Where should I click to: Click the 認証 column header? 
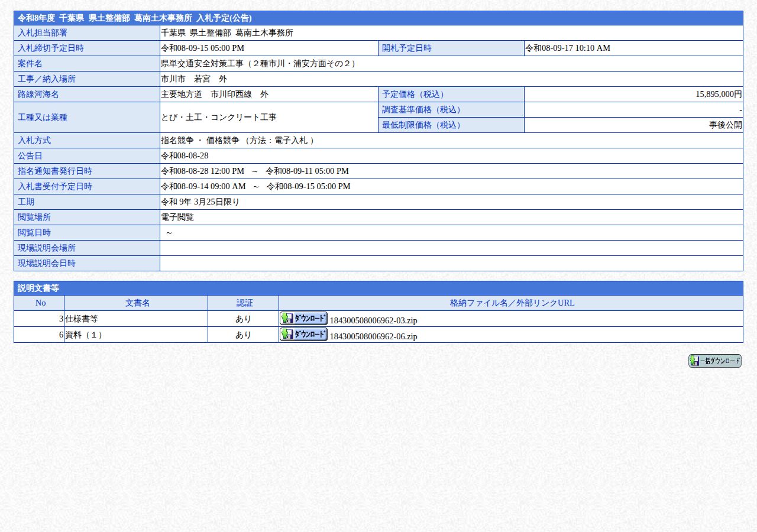[244, 303]
